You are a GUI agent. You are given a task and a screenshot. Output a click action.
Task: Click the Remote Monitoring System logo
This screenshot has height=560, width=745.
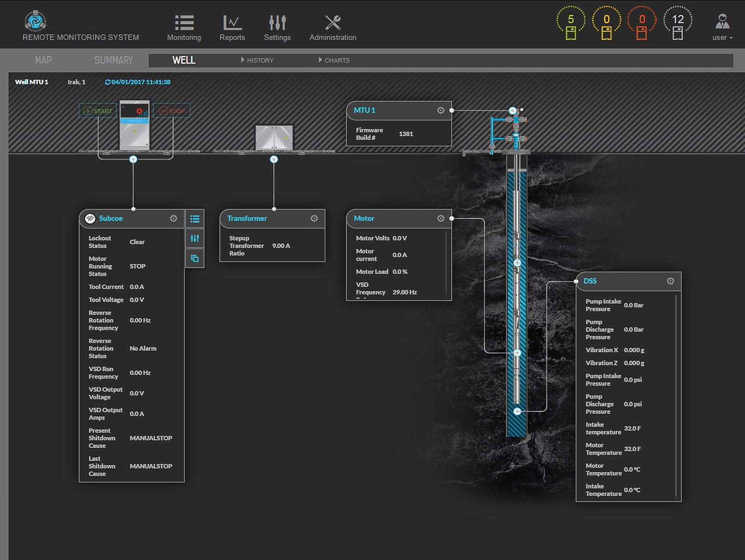35,21
